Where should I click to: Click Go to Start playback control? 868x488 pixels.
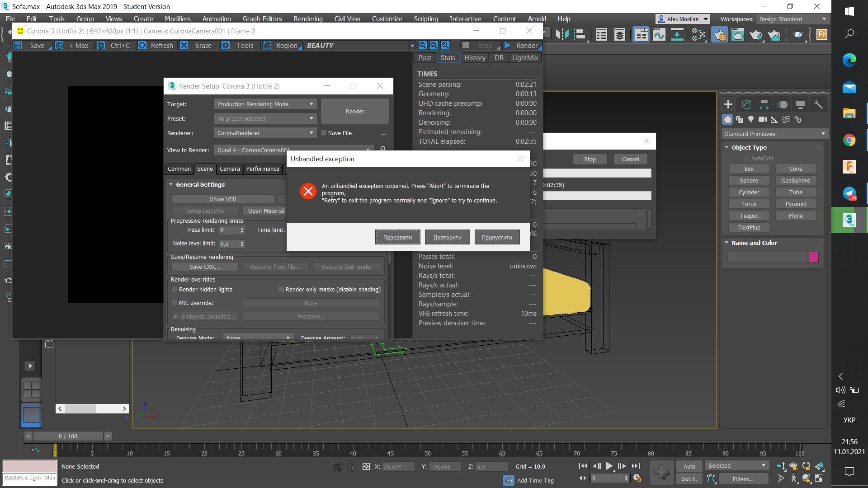pyautogui.click(x=583, y=466)
